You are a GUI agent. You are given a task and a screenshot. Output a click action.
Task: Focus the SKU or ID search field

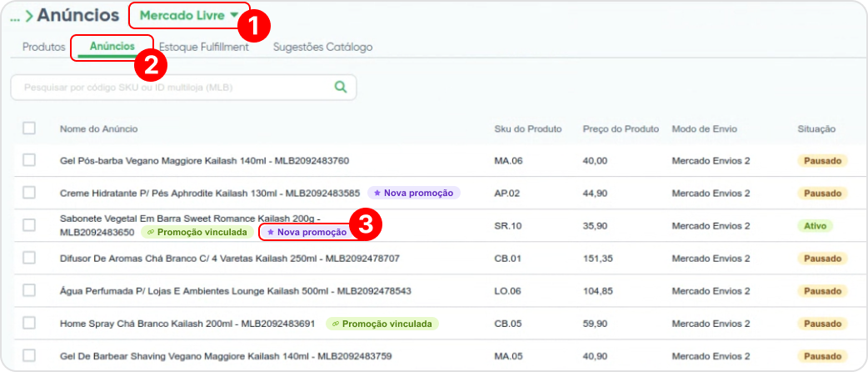click(183, 88)
